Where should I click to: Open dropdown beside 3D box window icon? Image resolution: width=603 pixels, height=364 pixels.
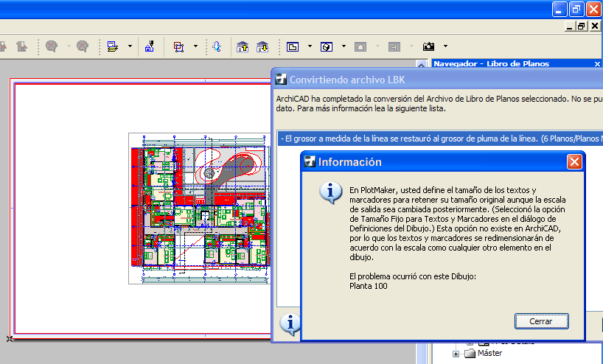point(344,46)
